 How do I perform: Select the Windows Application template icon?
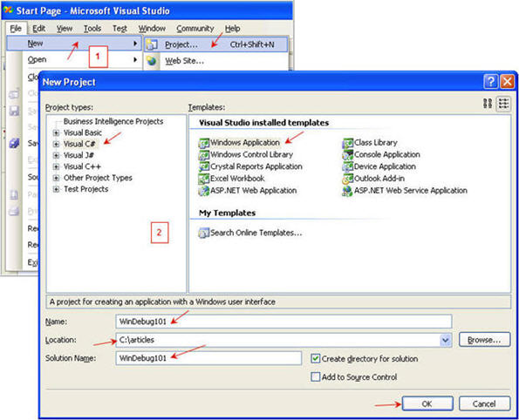[x=203, y=143]
